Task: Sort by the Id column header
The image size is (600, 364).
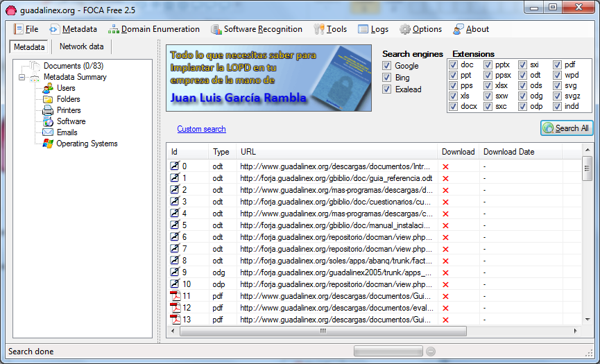Action: coord(188,152)
